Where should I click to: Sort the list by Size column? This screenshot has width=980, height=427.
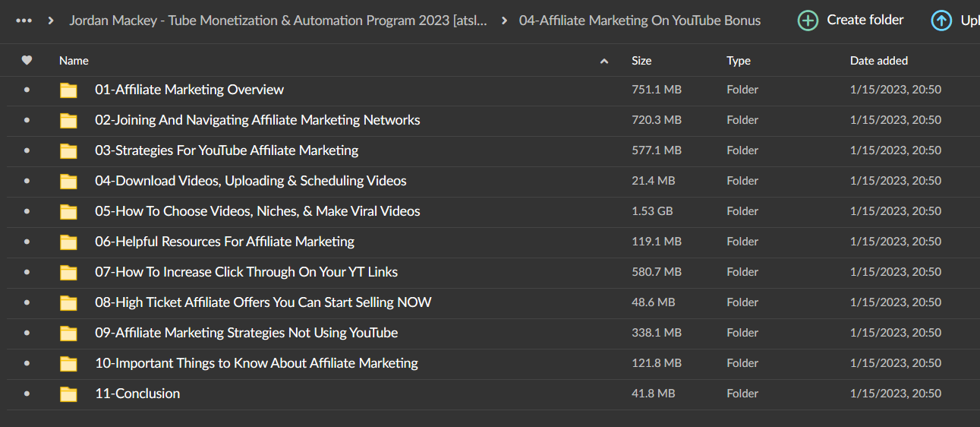tap(641, 61)
